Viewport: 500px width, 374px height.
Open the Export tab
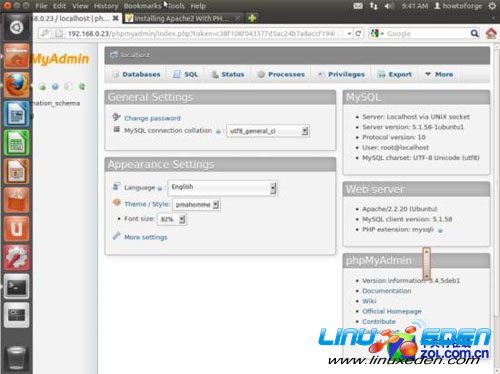pyautogui.click(x=395, y=74)
